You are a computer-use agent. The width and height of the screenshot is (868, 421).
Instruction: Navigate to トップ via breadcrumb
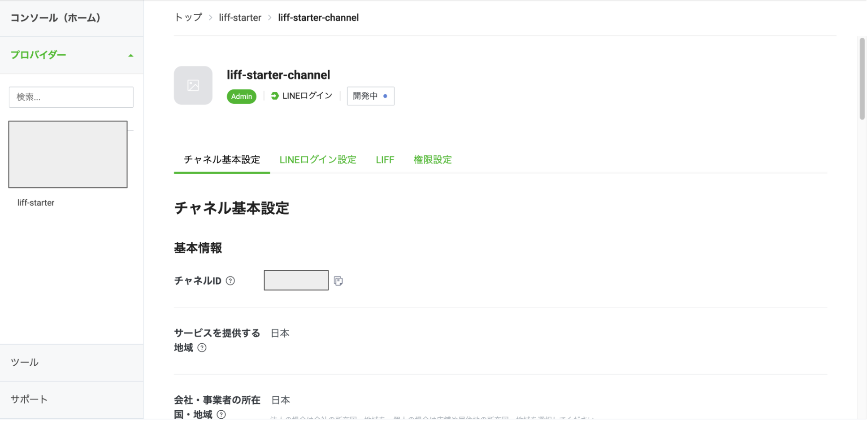(188, 17)
